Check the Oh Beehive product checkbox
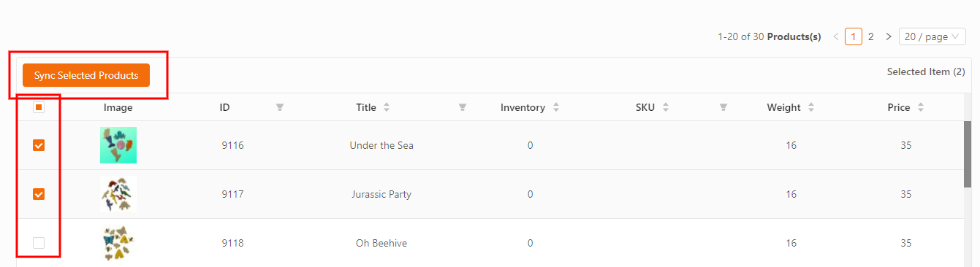The width and height of the screenshot is (980, 267). click(39, 243)
